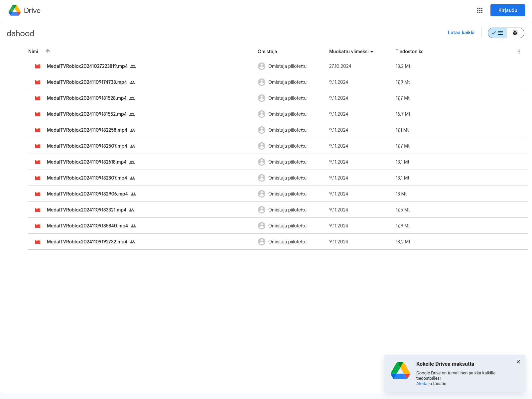Click the Google Drive logo
This screenshot has width=532, height=399.
pyautogui.click(x=15, y=10)
